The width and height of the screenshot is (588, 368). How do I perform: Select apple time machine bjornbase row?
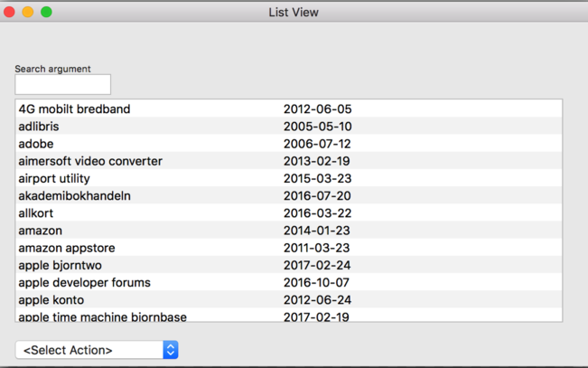[x=102, y=316]
